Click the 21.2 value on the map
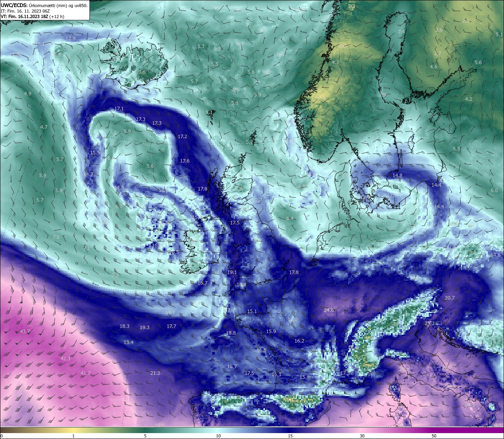504x439 pixels. (155, 373)
